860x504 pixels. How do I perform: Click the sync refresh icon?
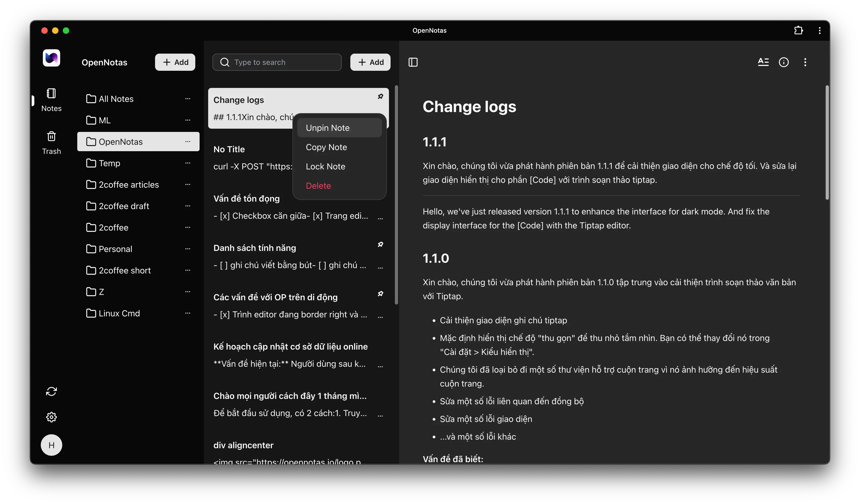(51, 391)
